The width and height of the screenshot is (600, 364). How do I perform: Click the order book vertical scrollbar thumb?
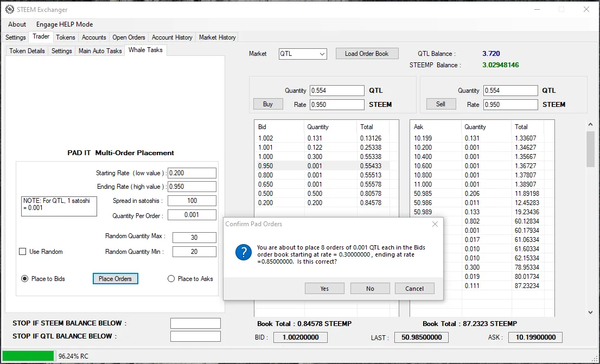[x=590, y=149]
